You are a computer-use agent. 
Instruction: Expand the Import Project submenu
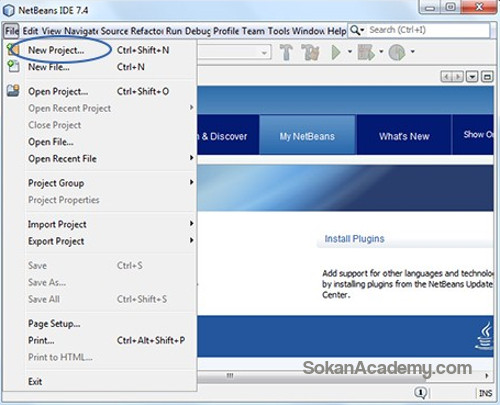[x=192, y=223]
